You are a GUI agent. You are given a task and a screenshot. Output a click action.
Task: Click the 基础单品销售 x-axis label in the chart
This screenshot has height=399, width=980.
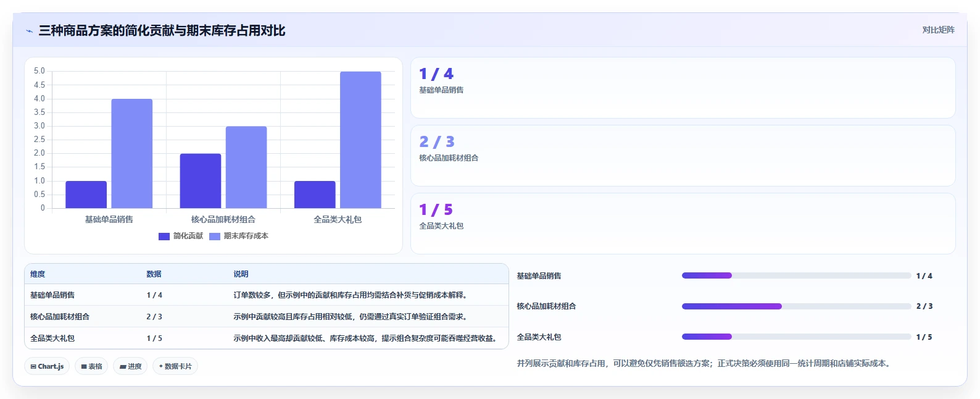point(109,220)
